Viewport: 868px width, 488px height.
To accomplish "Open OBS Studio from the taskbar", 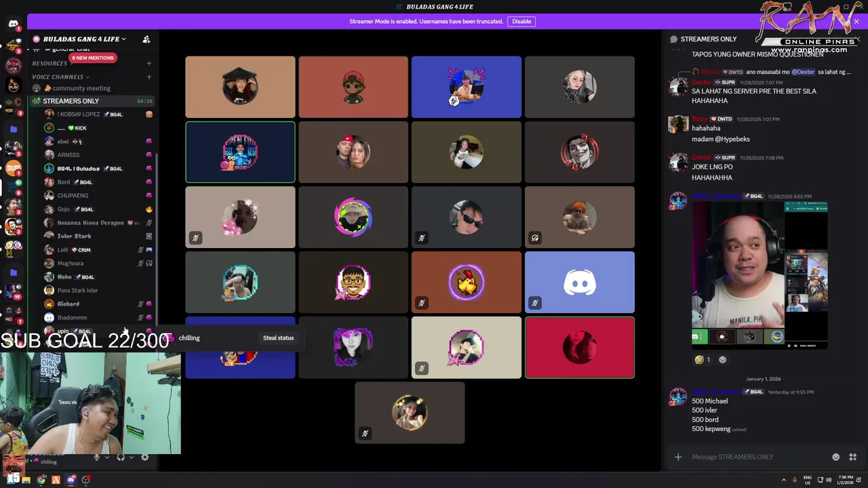I will [86, 480].
